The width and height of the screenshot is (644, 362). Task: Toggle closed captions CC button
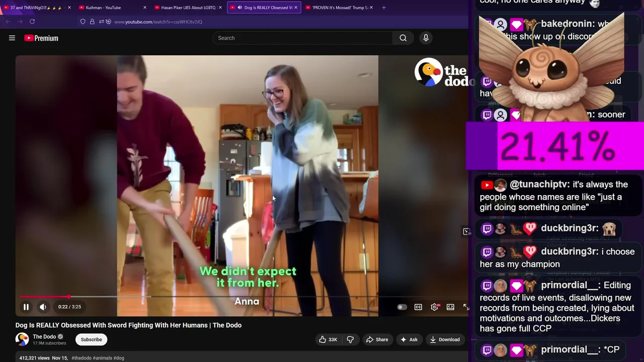click(x=418, y=307)
